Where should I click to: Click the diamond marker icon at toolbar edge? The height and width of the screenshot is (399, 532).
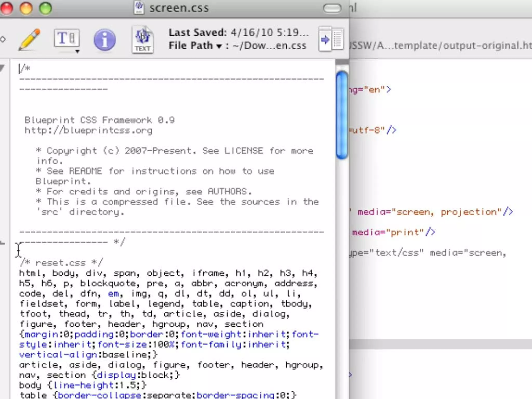(x=3, y=39)
